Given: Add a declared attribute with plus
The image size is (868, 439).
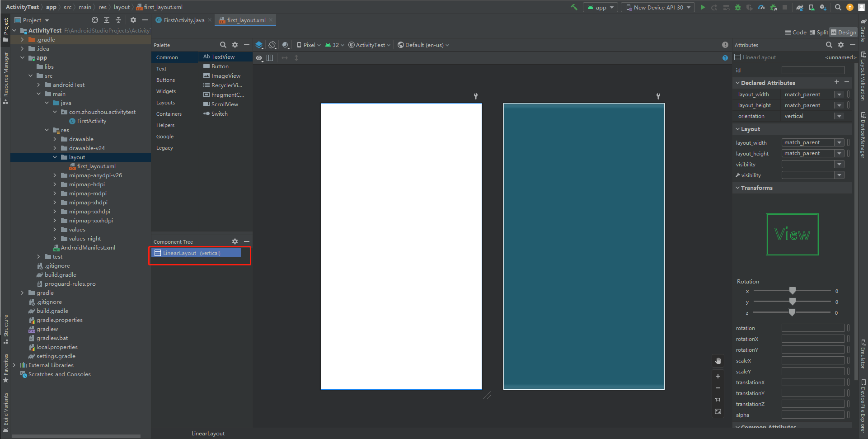Looking at the screenshot, I should click(837, 82).
